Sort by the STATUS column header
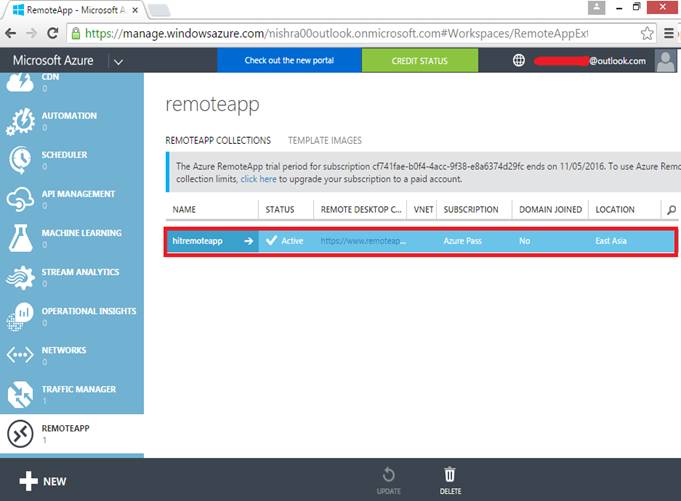The image size is (681, 501). [x=280, y=210]
